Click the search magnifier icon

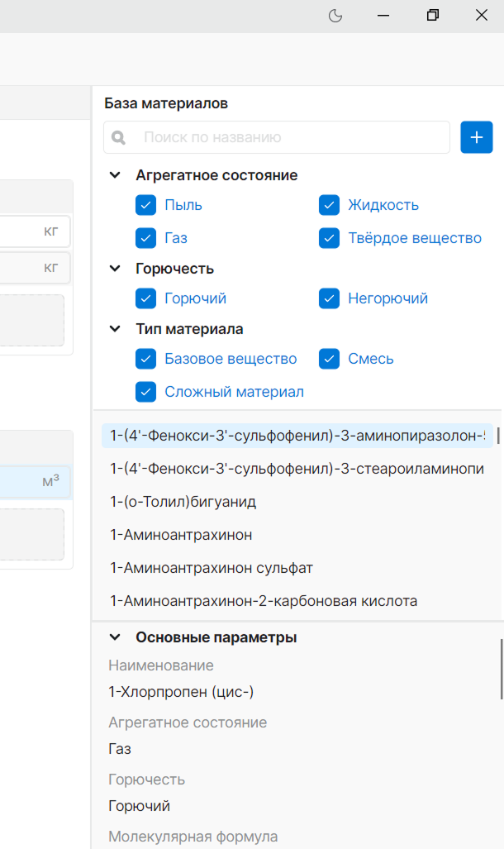tap(118, 137)
